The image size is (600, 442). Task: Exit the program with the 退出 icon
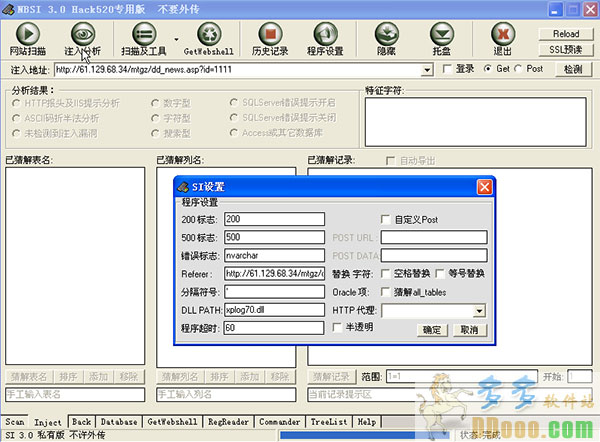[503, 39]
